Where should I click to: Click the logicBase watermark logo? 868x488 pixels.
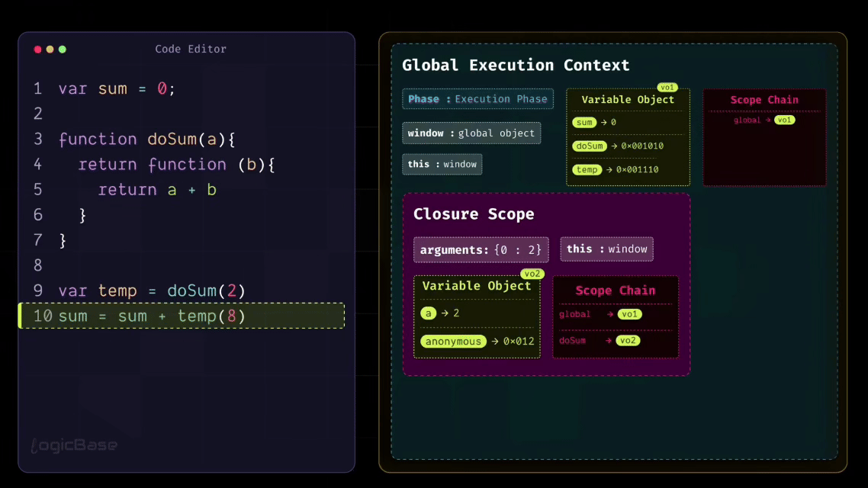(74, 445)
